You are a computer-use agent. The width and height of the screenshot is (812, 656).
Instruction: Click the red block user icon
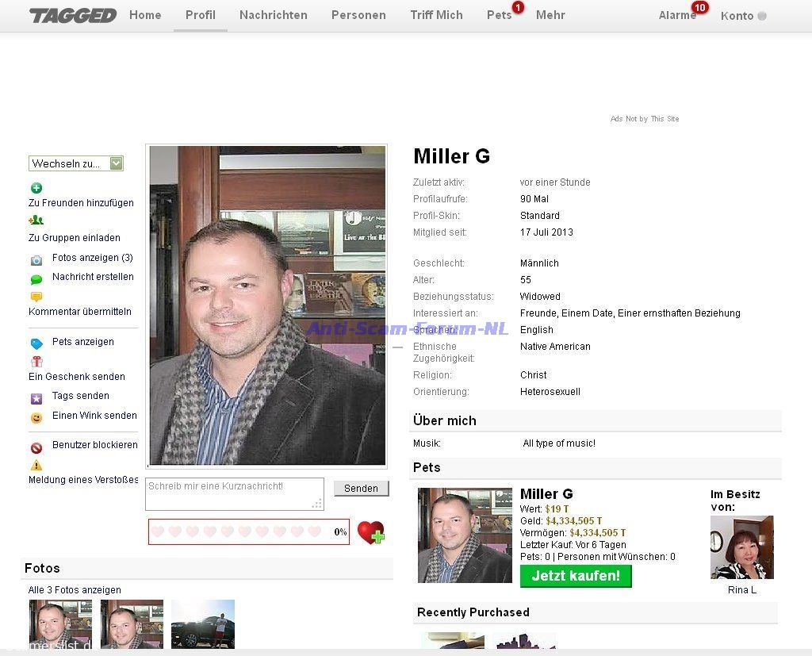click(x=36, y=447)
